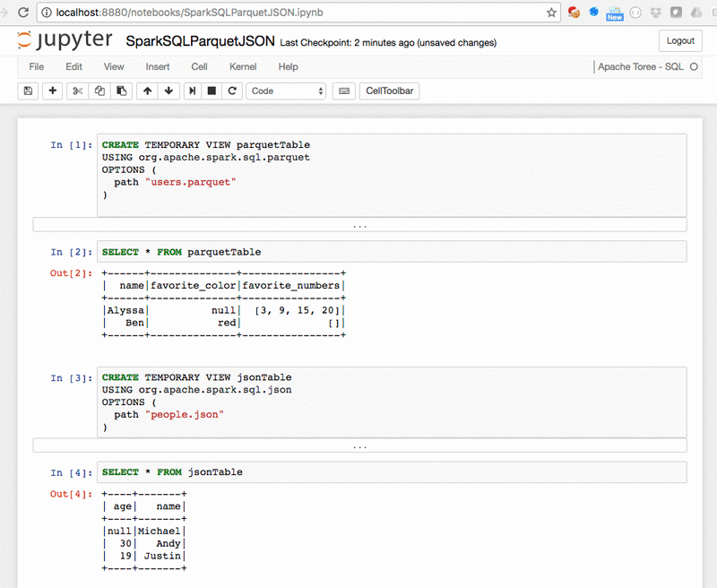Cut the selected cell with scissors icon
Viewport: 717px width, 588px height.
(x=78, y=91)
